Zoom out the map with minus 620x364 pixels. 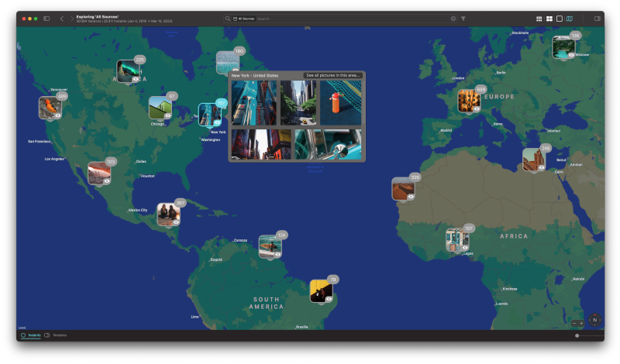pyautogui.click(x=574, y=323)
